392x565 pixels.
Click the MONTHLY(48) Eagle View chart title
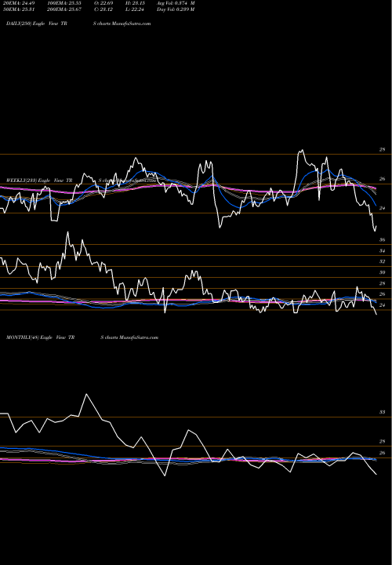40,337
